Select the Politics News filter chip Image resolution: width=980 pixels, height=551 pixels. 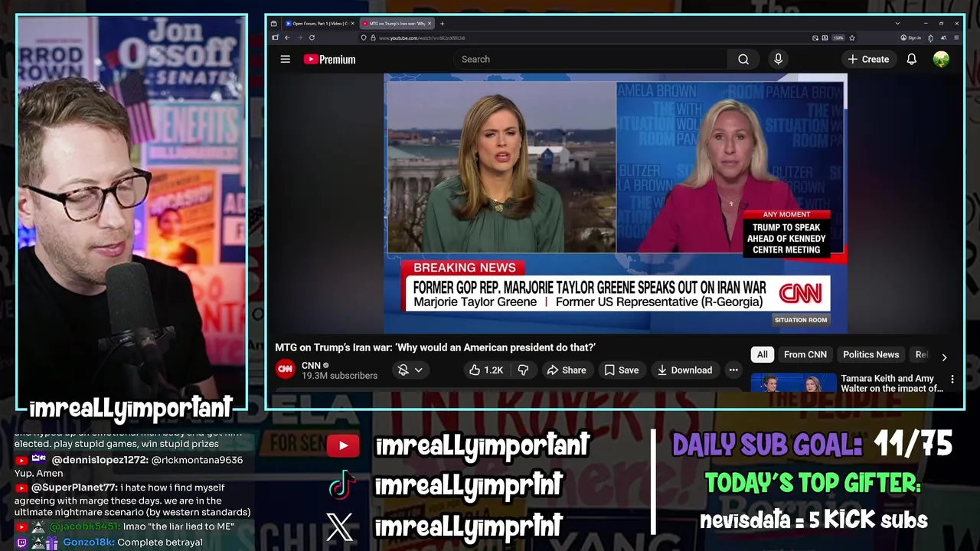tap(871, 354)
